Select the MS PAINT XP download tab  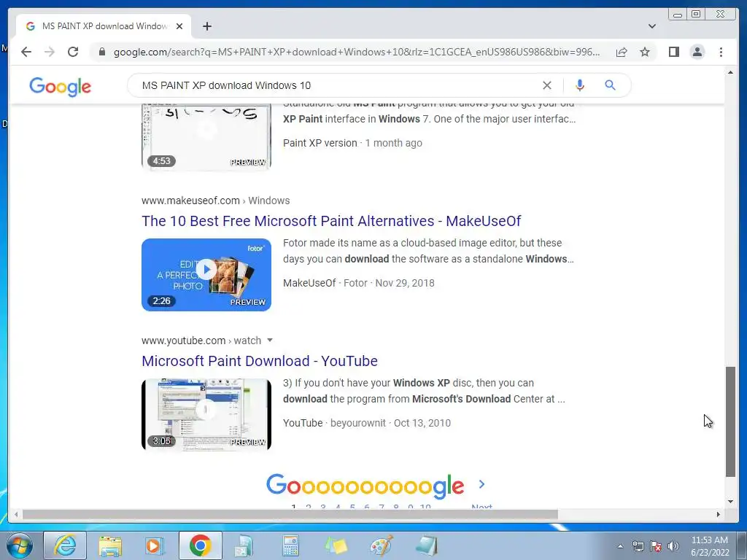(104, 26)
